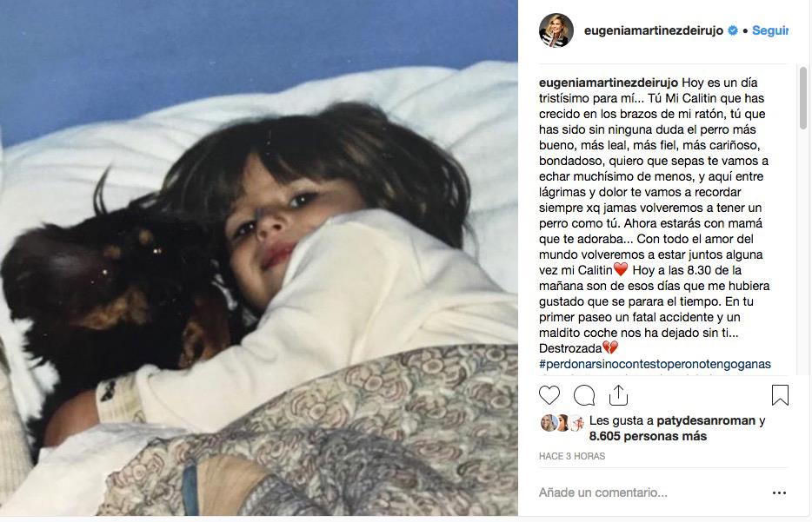Open the #perdonarsinocontestoperonotengoganas hashtag
The height and width of the screenshot is (522, 812).
(655, 364)
